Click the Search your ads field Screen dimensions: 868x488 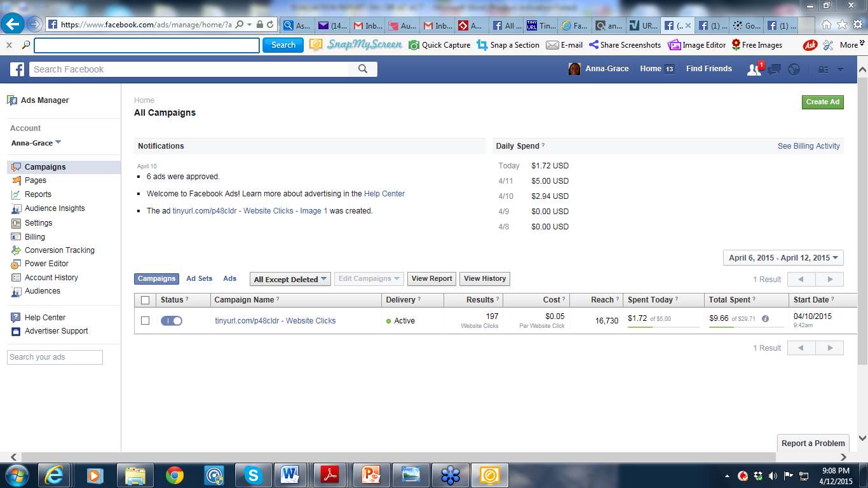55,357
